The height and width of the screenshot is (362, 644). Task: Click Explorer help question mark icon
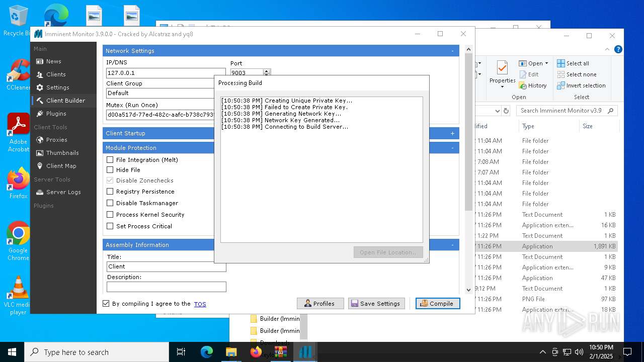point(618,49)
